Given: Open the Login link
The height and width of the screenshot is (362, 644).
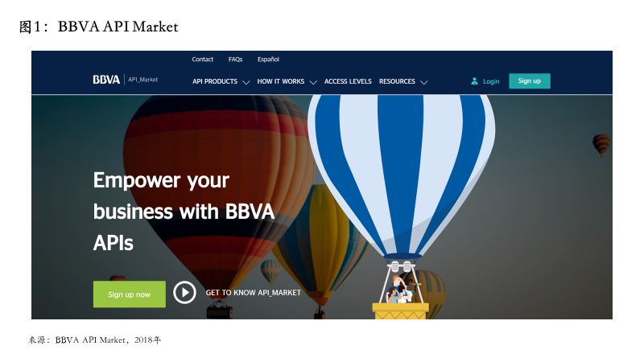Looking at the screenshot, I should [491, 81].
